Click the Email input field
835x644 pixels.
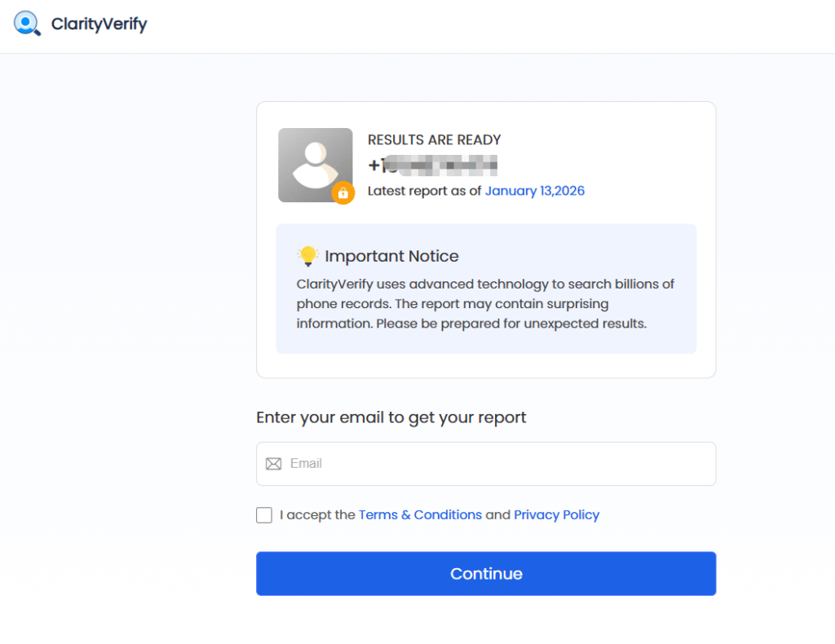(x=486, y=463)
